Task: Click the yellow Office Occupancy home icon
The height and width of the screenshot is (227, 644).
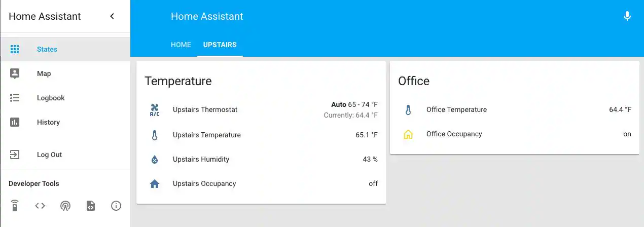Action: pyautogui.click(x=408, y=134)
